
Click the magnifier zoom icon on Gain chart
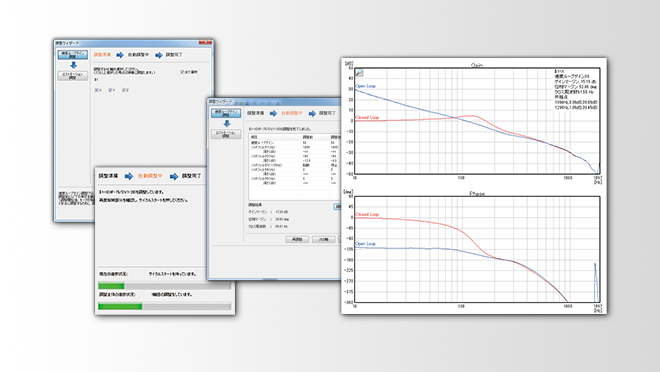click(x=359, y=73)
